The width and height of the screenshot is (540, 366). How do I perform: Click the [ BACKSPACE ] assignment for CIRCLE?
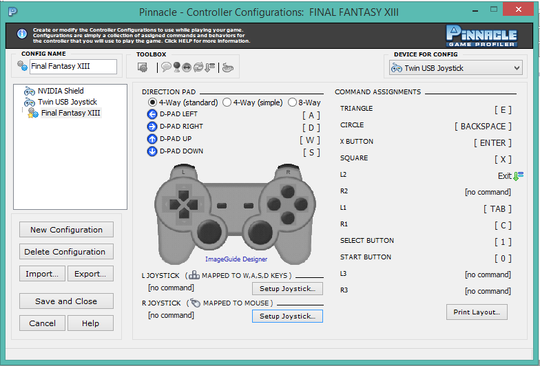483,126
